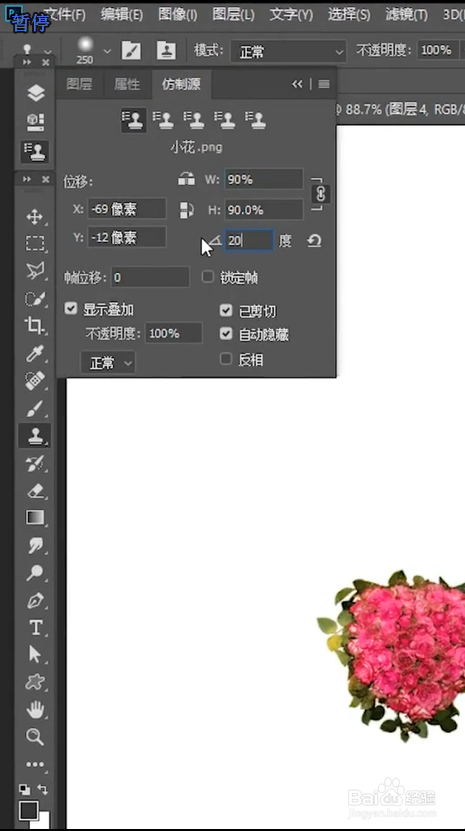
Task: Select the Smudge tool
Action: [x=35, y=545]
